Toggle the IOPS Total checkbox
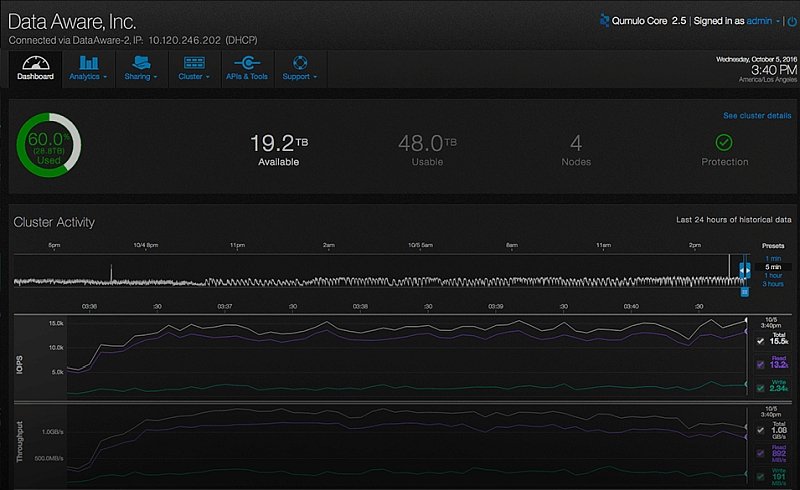 [760, 341]
